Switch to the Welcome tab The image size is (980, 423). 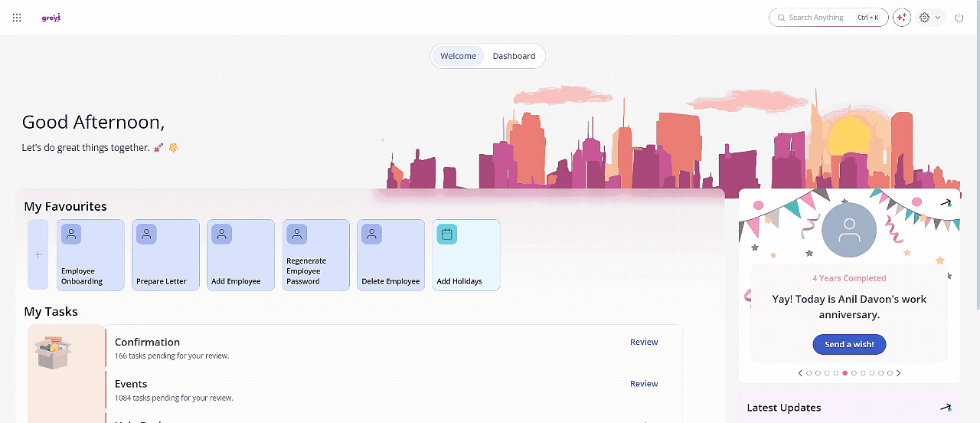coord(458,56)
